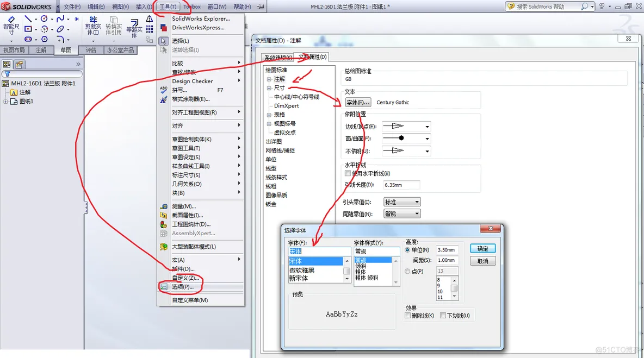The width and height of the screenshot is (644, 358).
Task: Click the Offset Entities (等距实体) tool
Action: 134,29
